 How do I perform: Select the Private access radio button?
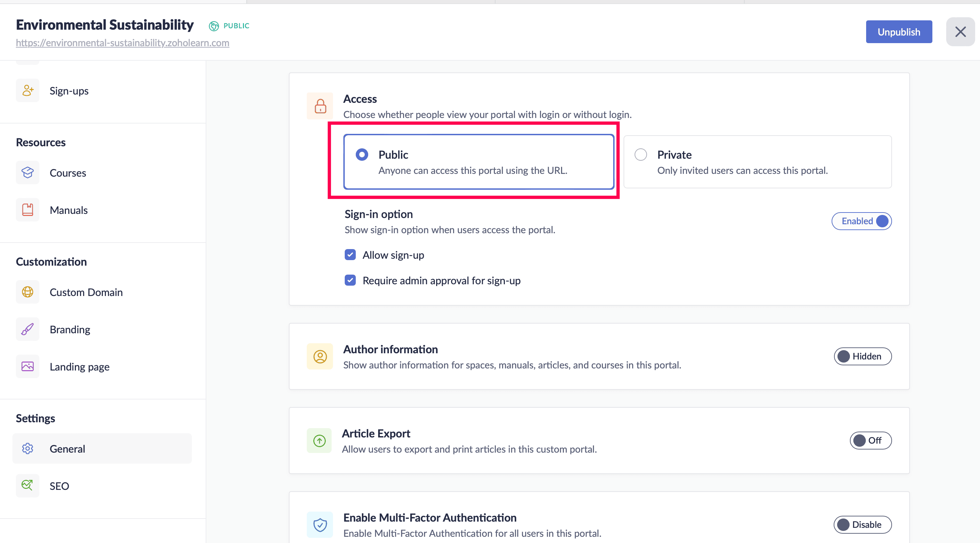click(641, 155)
